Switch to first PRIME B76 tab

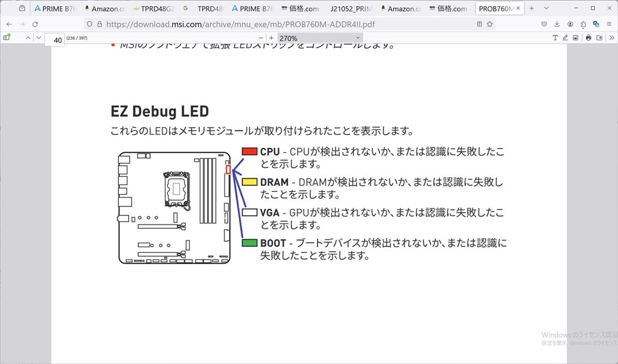pyautogui.click(x=55, y=8)
